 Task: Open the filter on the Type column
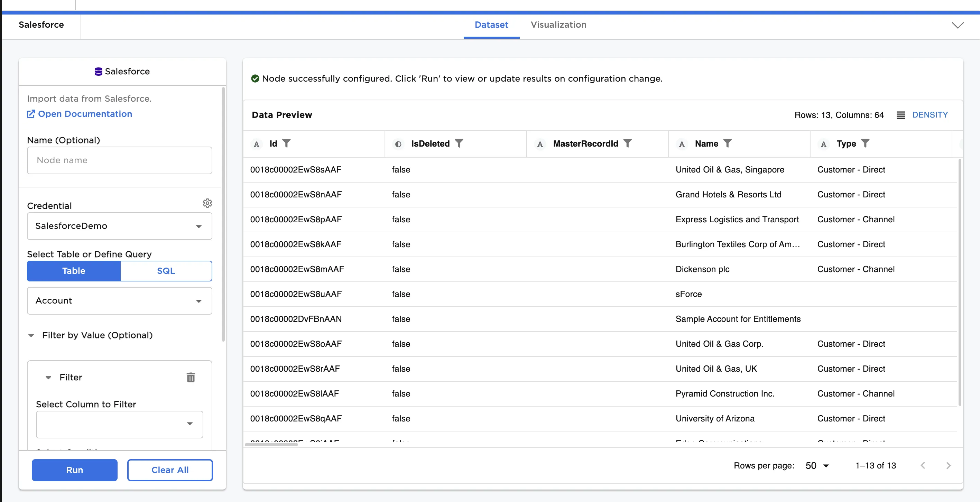pos(866,143)
